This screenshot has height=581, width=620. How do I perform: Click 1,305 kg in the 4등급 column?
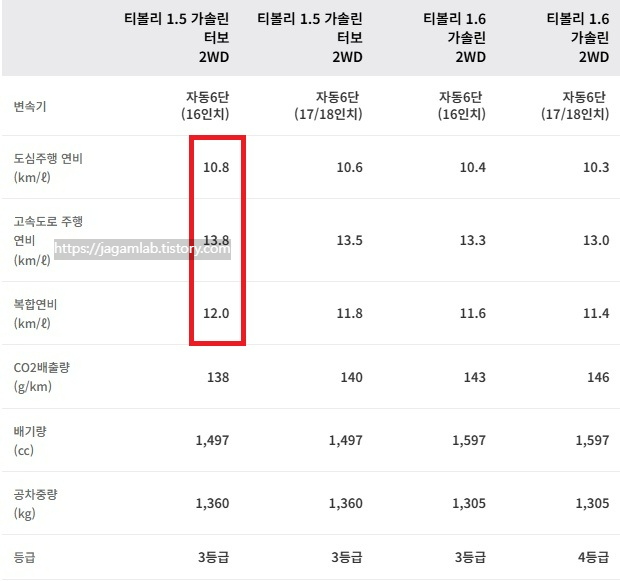(592, 504)
